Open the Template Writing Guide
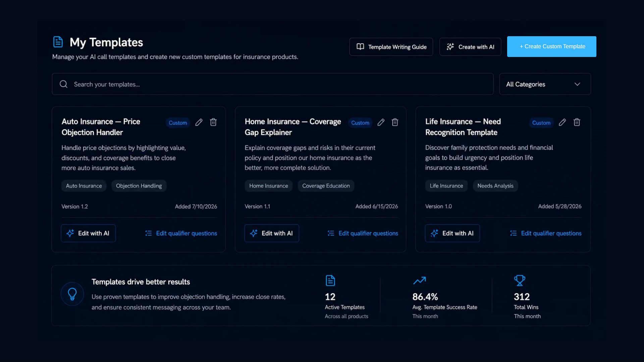Screen dimensions: 644x362 coord(391,47)
